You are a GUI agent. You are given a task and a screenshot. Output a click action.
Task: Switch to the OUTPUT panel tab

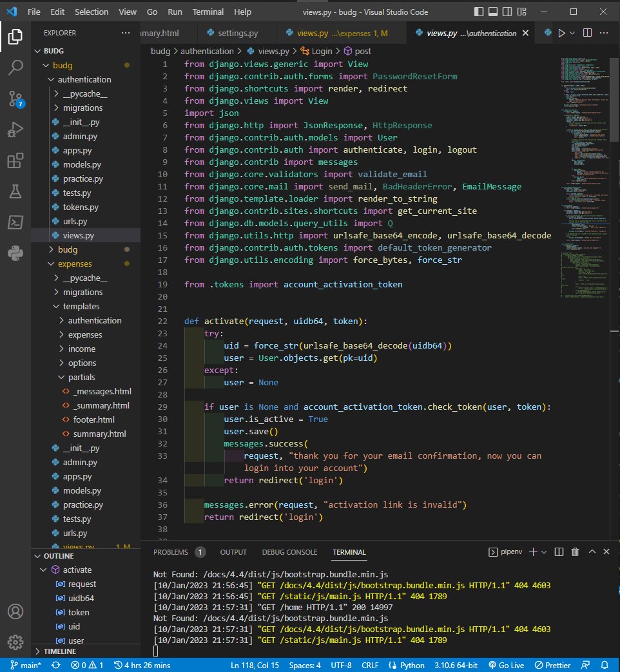pos(233,552)
